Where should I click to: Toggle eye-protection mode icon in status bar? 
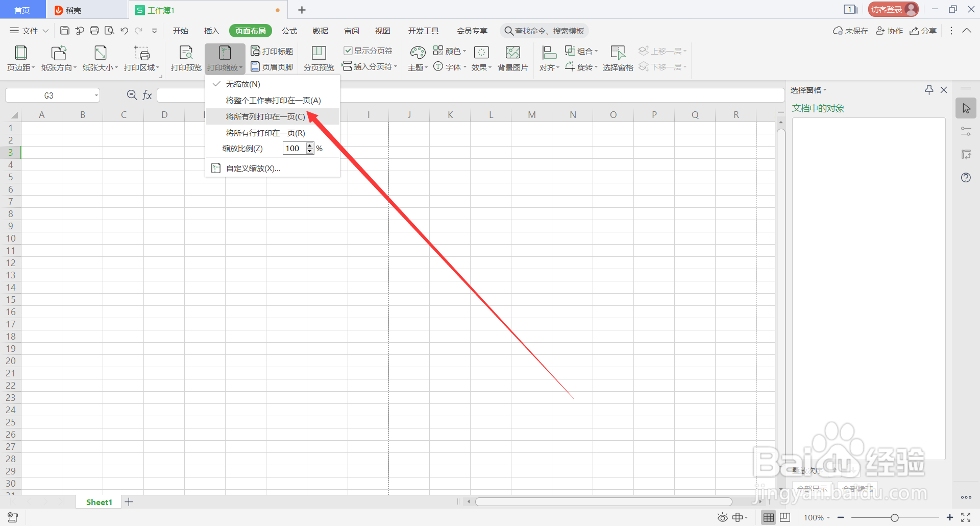click(722, 517)
